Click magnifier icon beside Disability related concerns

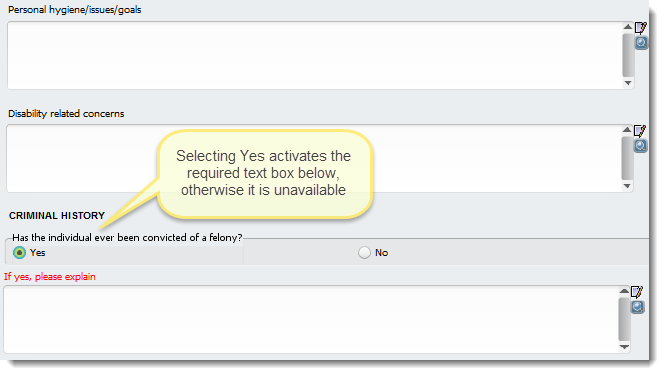coord(640,146)
